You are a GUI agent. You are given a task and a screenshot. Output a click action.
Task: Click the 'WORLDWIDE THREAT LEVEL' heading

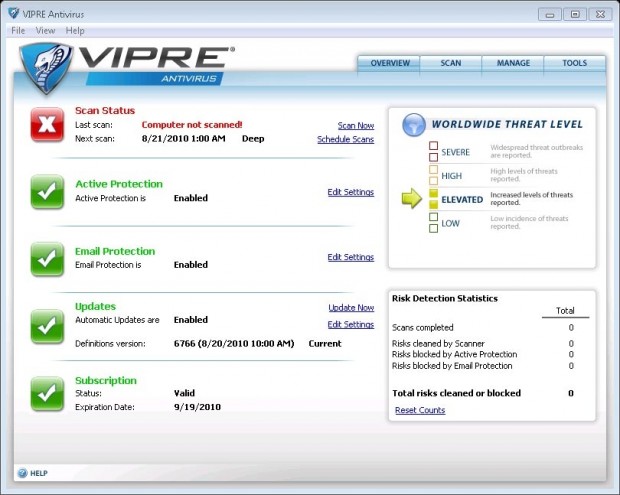507,125
